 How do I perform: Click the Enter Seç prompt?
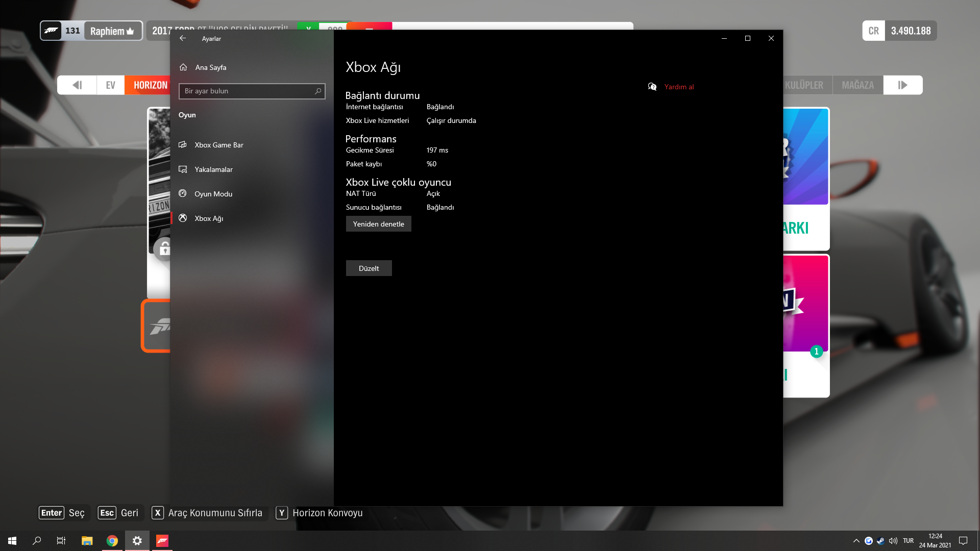pos(63,513)
